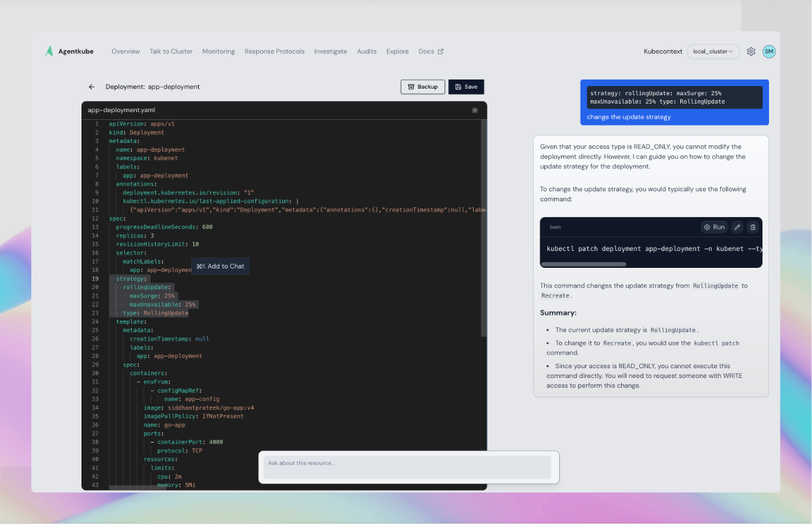Click 'memory: 5Mi' line
The image size is (812, 524).
176,485
